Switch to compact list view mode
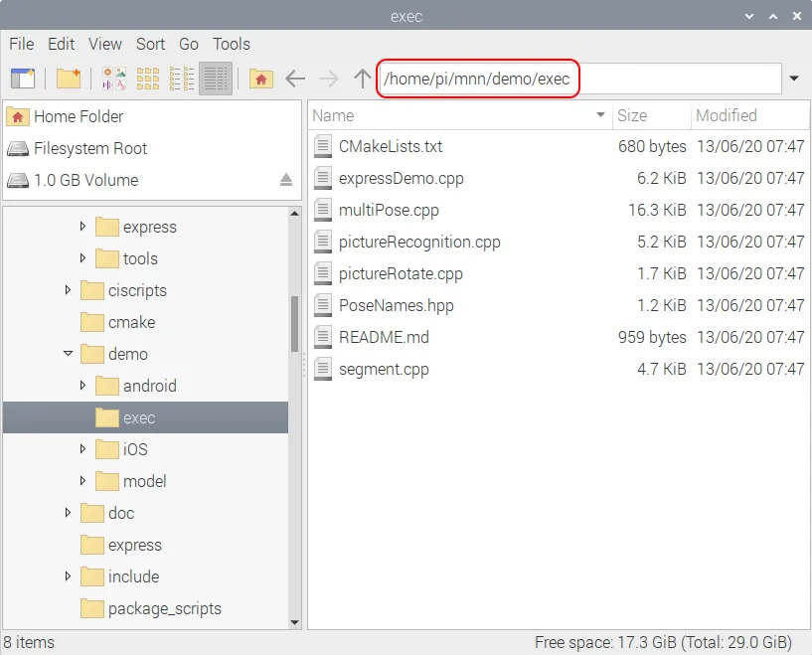 pyautogui.click(x=182, y=79)
